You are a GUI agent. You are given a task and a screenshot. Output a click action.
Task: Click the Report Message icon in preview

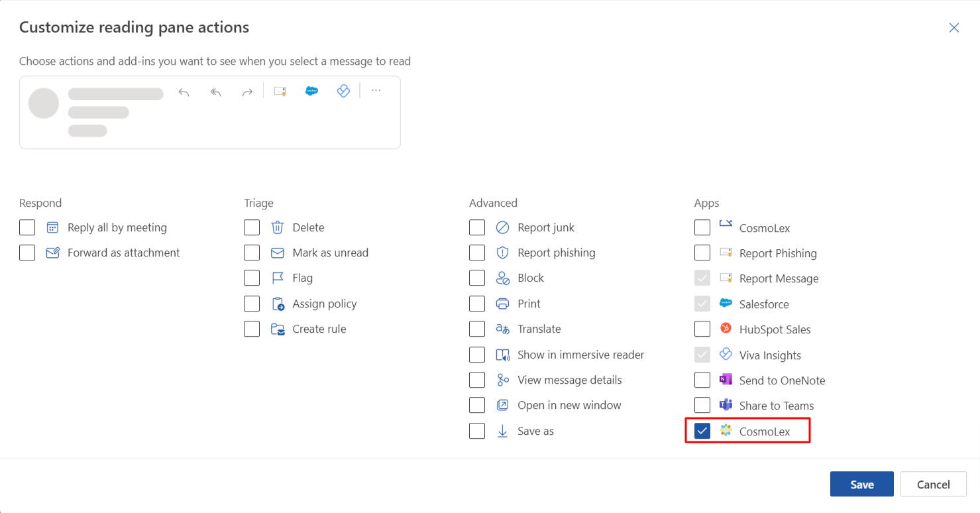click(280, 91)
